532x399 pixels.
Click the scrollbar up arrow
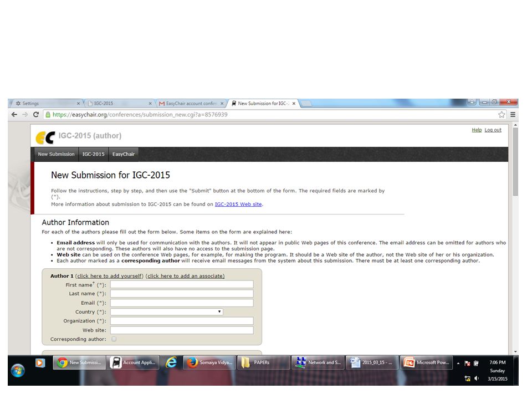pos(516,125)
